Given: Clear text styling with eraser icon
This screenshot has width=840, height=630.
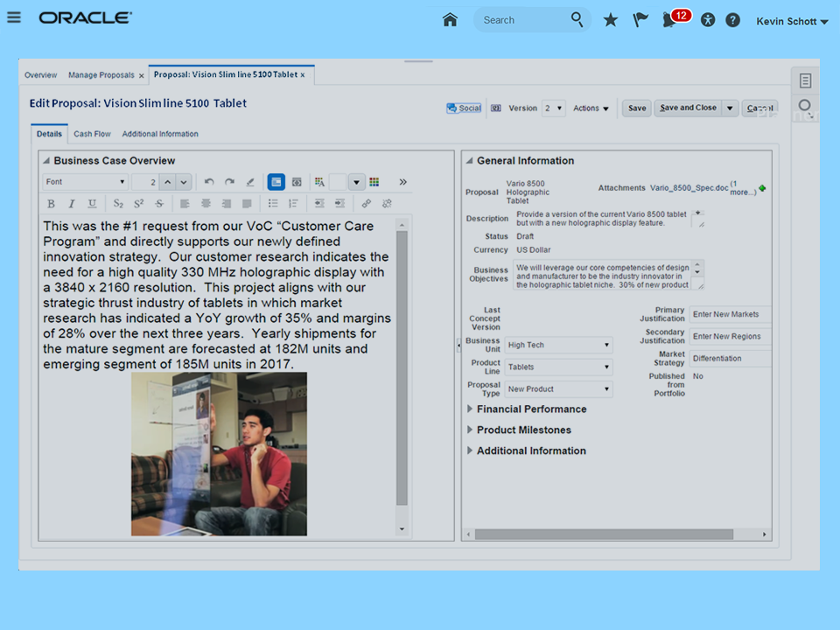Looking at the screenshot, I should click(250, 182).
